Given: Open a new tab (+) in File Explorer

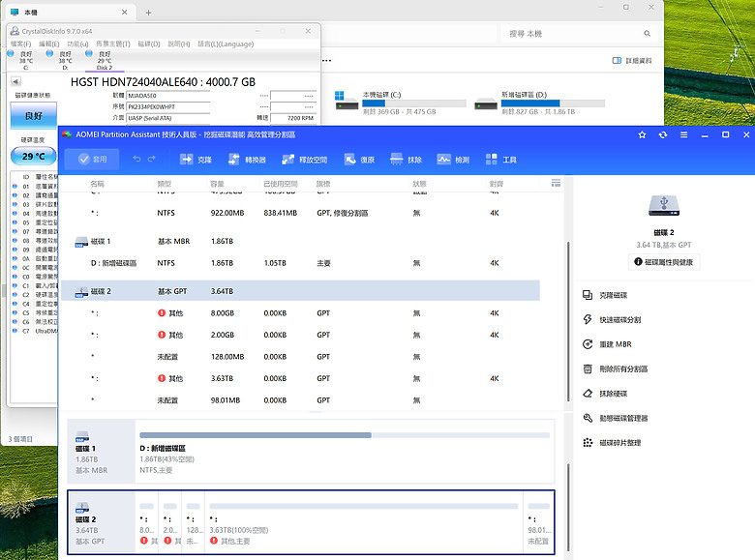Looking at the screenshot, I should click(148, 13).
